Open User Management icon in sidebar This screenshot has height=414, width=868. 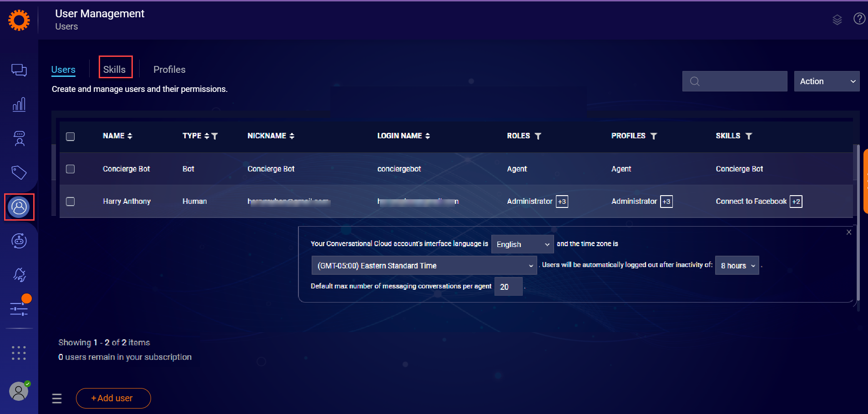19,207
